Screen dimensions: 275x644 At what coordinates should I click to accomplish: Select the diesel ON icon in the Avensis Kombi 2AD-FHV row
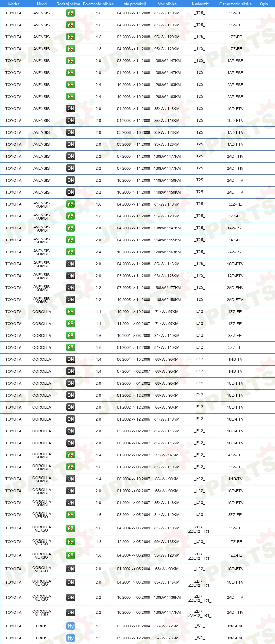tap(71, 288)
